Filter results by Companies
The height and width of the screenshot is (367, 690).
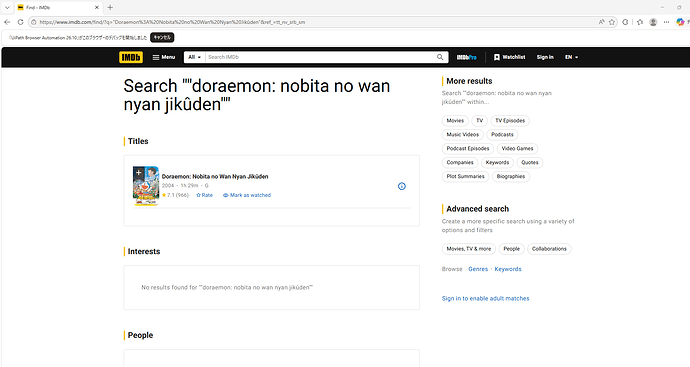click(x=460, y=162)
